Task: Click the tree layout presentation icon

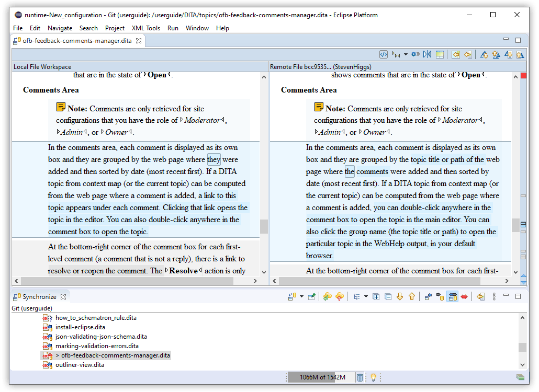Action: (x=356, y=296)
